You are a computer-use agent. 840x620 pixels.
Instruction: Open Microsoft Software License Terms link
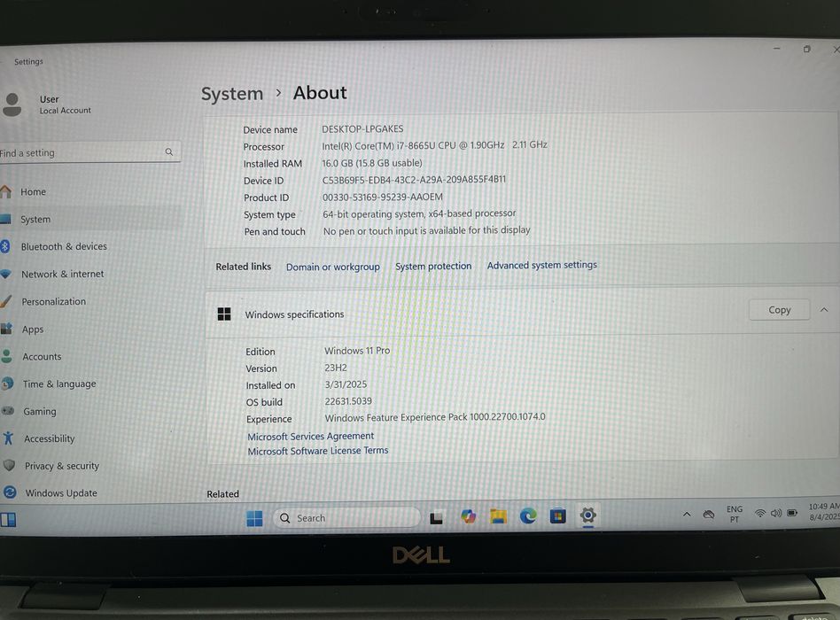click(318, 451)
